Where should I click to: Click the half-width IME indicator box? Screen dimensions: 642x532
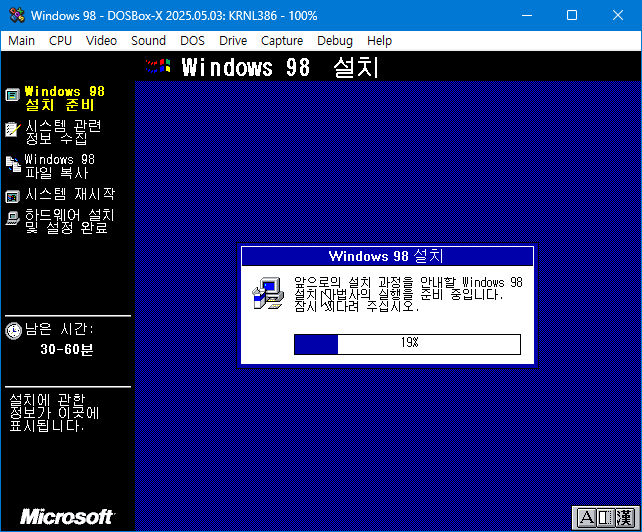pos(605,518)
